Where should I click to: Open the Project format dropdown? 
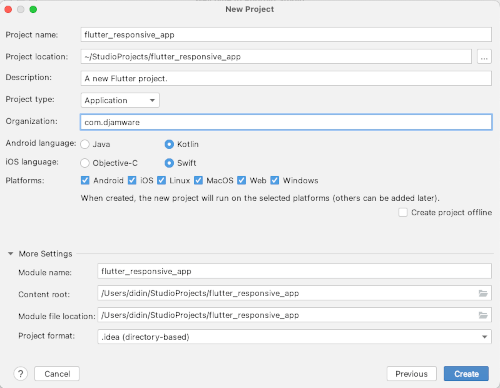coord(294,337)
